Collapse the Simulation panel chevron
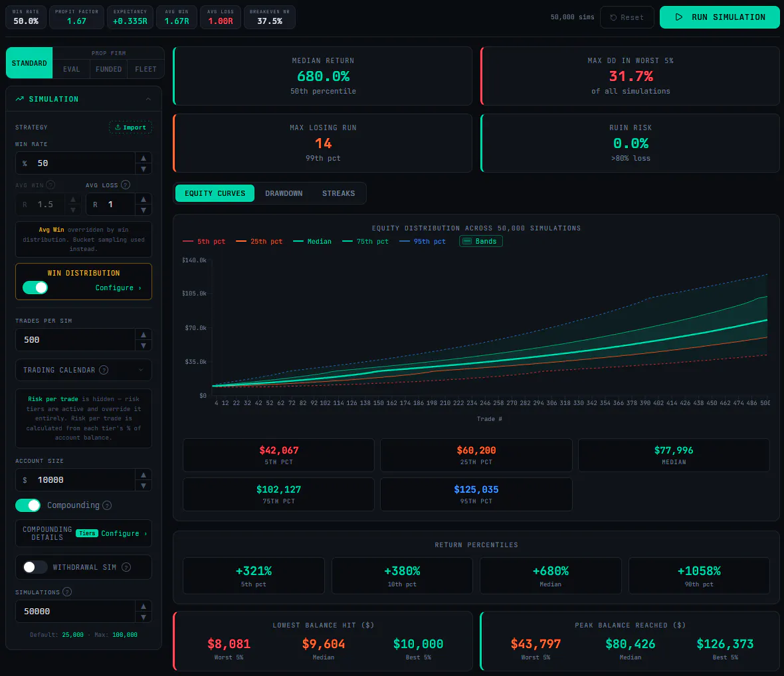 (x=149, y=99)
